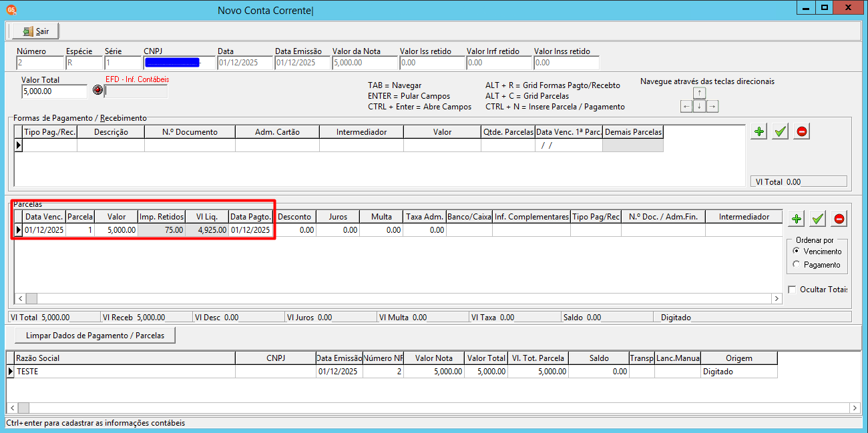Click the Intermediador header in payment grid
Image resolution: width=868 pixels, height=433 pixels.
pyautogui.click(x=361, y=132)
